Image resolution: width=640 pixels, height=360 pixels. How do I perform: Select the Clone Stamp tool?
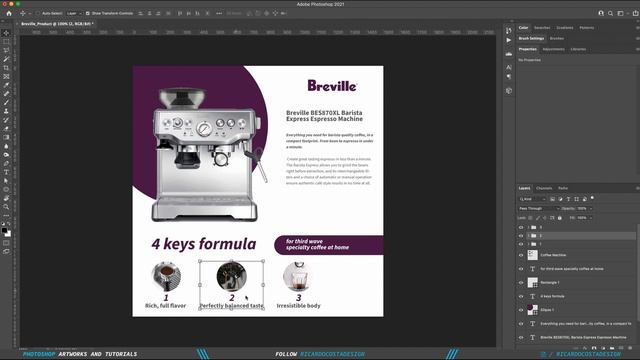6,111
